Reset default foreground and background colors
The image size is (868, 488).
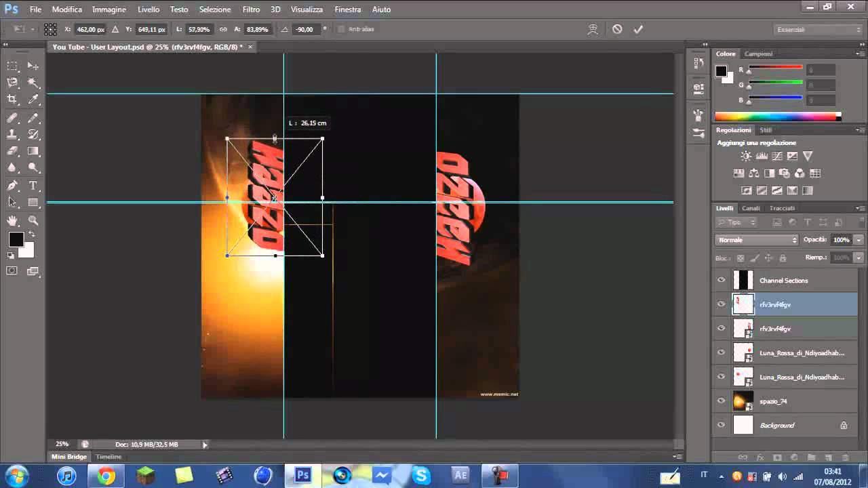[x=11, y=256]
